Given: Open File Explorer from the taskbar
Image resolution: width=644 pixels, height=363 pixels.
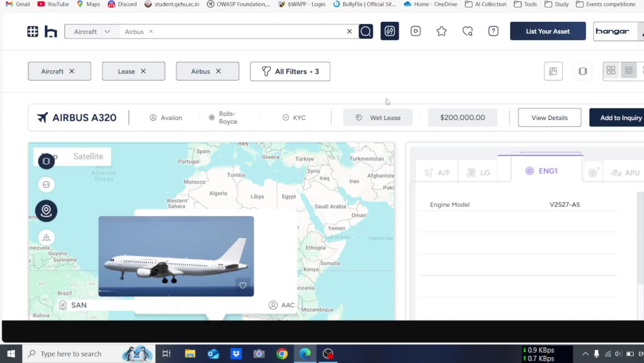Looking at the screenshot, I should tap(190, 353).
